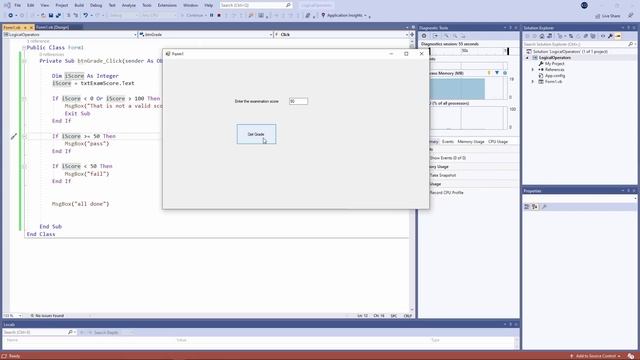Collapse the btnGrade_Click sub outline

[24, 61]
